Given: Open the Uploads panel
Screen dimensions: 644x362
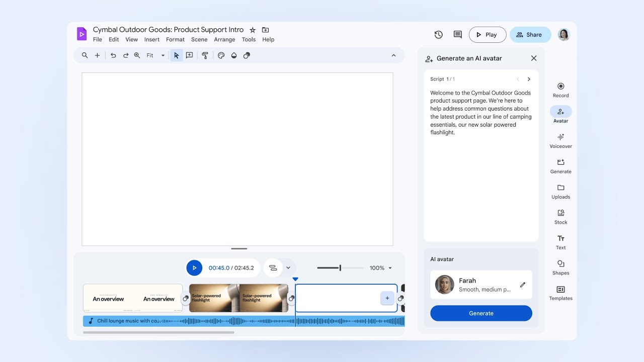Looking at the screenshot, I should [x=560, y=191].
